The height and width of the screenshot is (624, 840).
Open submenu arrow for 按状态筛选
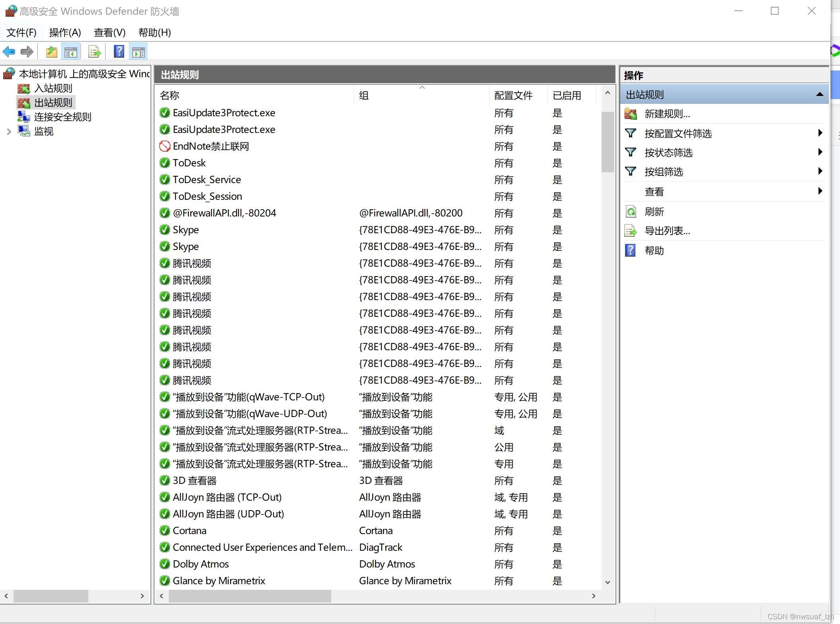[x=820, y=152]
